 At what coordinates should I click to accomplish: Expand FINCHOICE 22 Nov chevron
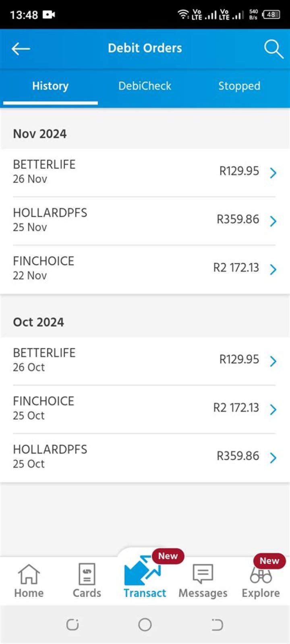pos(273,269)
